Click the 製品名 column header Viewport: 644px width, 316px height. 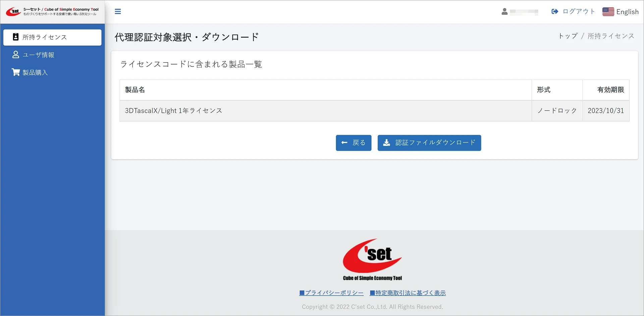coord(135,90)
